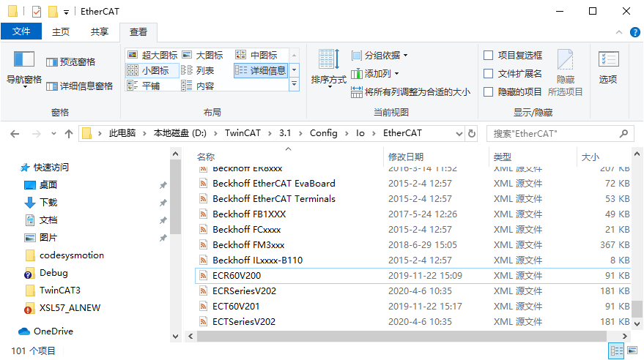
Task: Click the sort by (排序方式) icon
Action: (327, 60)
